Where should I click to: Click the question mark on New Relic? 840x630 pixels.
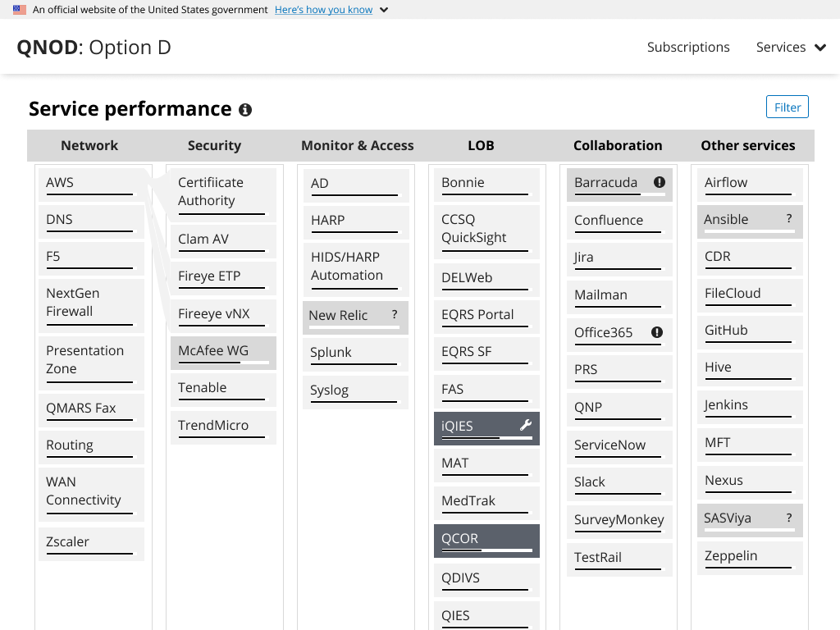395,314
